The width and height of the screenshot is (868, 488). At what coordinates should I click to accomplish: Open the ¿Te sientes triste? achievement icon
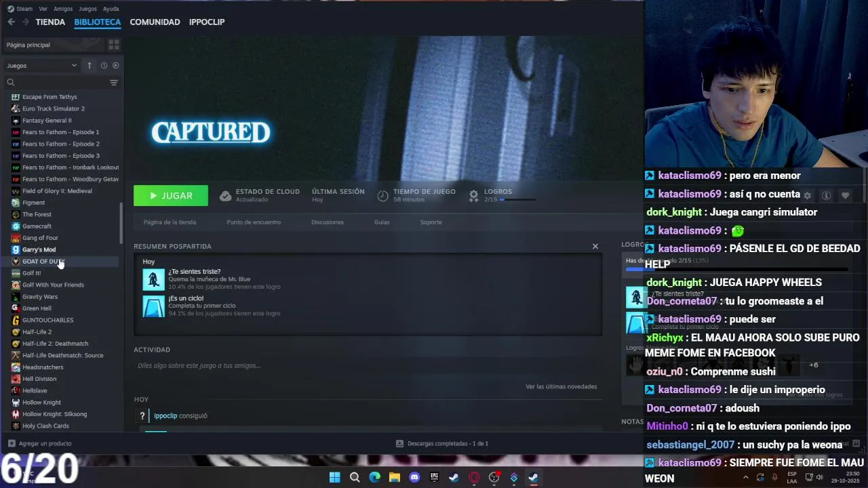153,279
